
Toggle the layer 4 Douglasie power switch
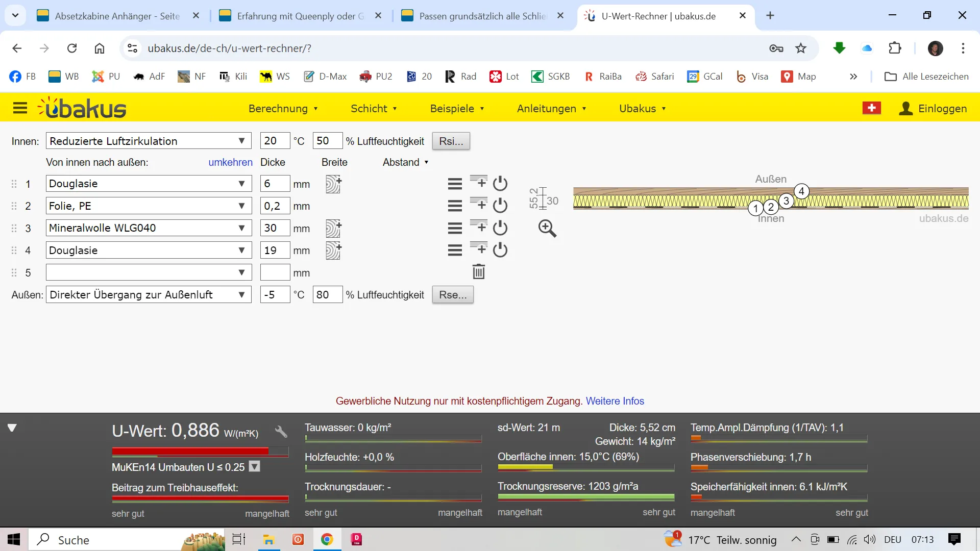(500, 250)
